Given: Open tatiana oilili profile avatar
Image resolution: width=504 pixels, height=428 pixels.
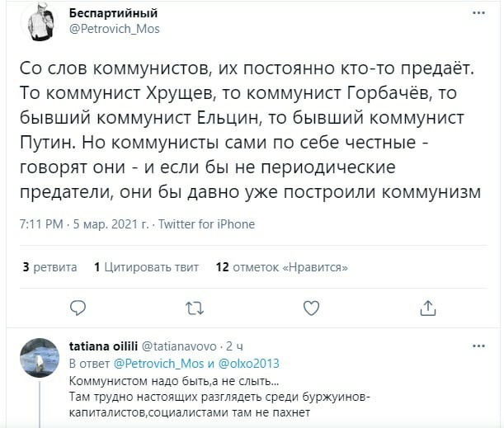Looking at the screenshot, I should [x=40, y=358].
